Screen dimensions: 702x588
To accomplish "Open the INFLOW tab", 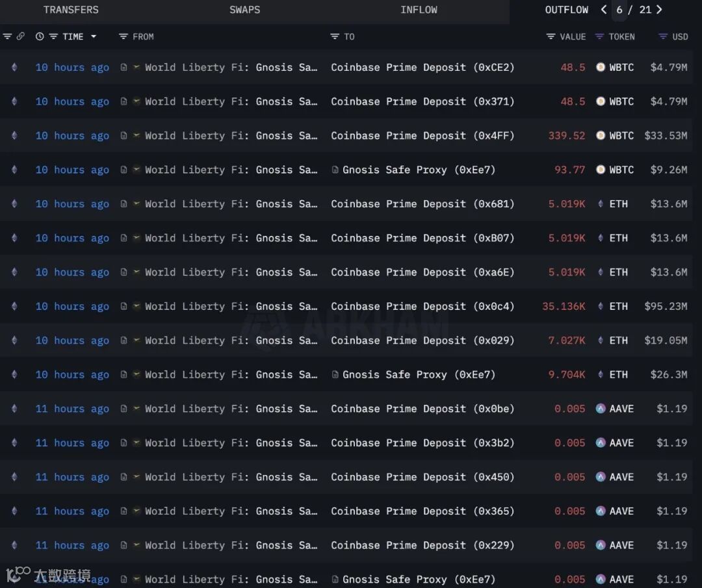I will (419, 10).
